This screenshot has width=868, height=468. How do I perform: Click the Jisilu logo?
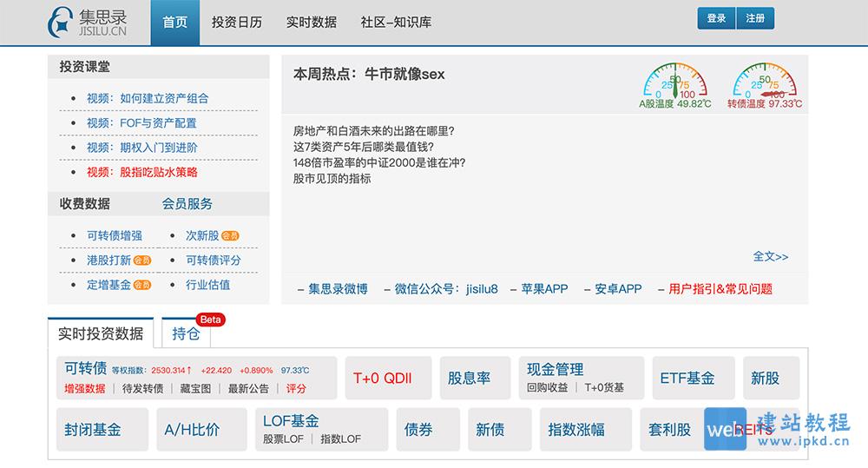click(88, 23)
